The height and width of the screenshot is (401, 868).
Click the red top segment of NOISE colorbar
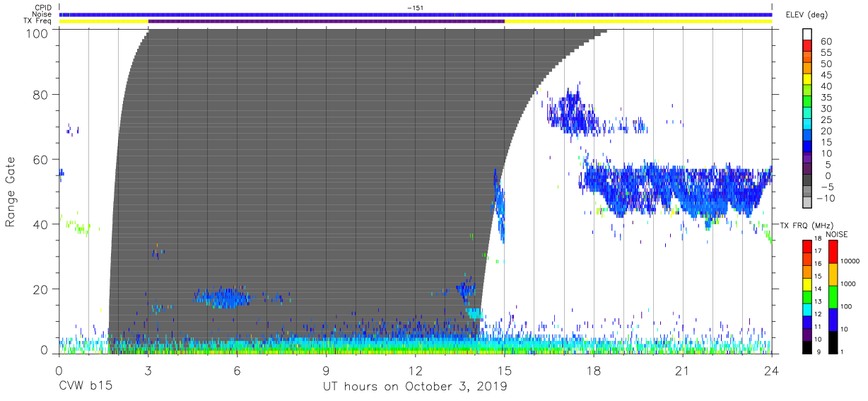pos(833,251)
